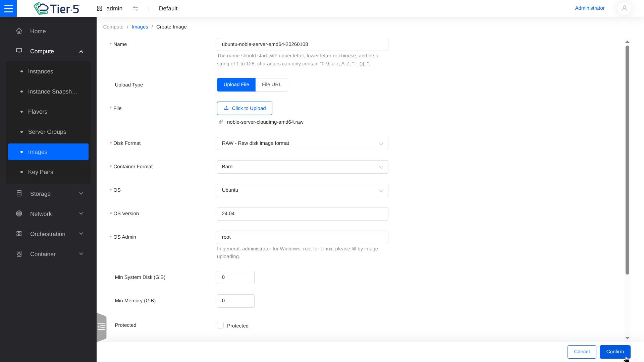This screenshot has height=362, width=644.
Task: Click the Tier 5 logo
Action: [x=56, y=8]
